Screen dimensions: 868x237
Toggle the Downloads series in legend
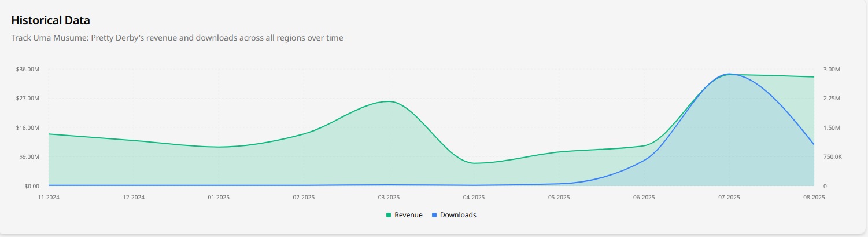click(453, 215)
